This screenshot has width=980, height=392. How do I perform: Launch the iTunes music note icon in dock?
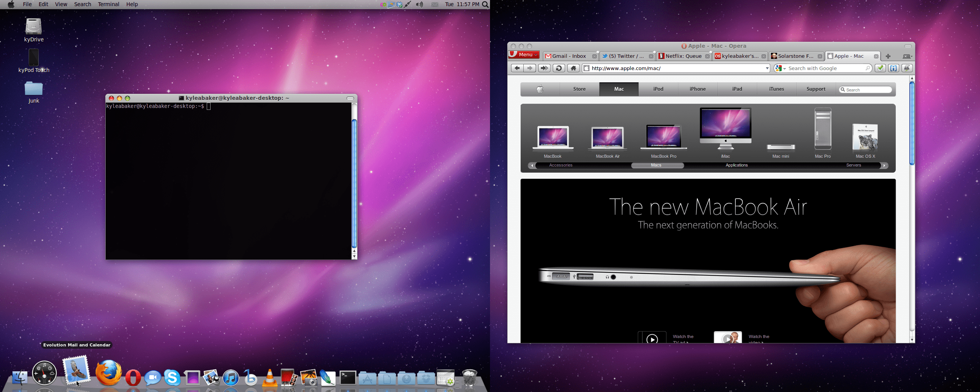(231, 377)
